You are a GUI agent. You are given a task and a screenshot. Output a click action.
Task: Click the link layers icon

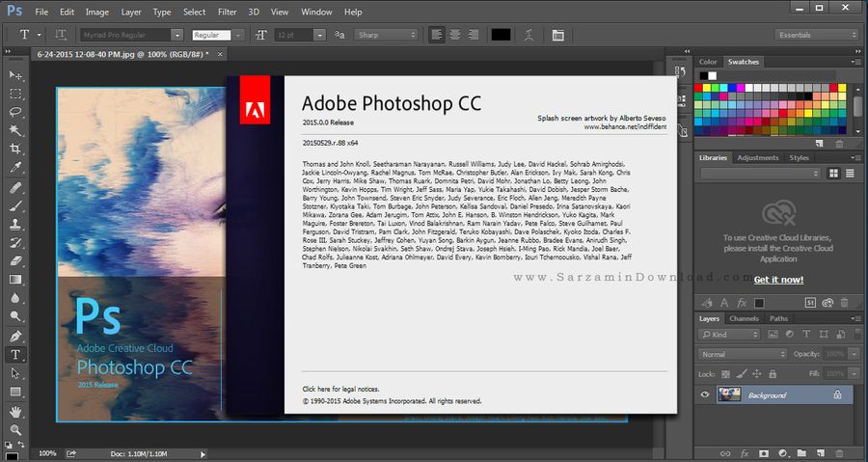pos(725,453)
